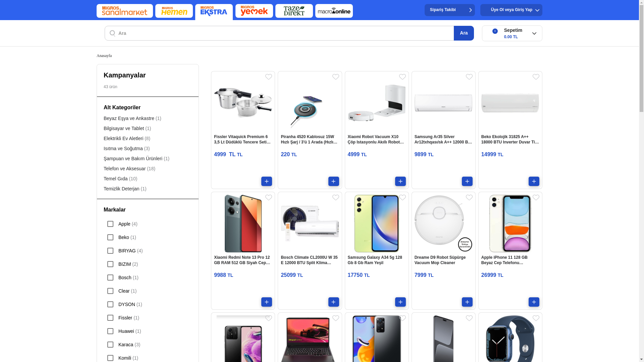Go to Anasayfa breadcrumb link
The height and width of the screenshot is (362, 644).
tap(104, 56)
